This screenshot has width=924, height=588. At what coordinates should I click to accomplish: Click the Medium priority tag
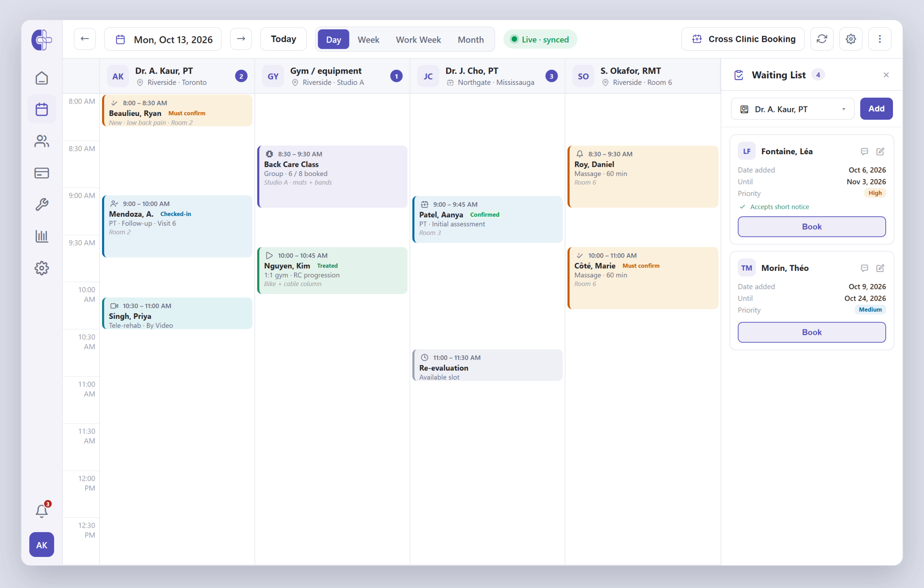pyautogui.click(x=870, y=310)
